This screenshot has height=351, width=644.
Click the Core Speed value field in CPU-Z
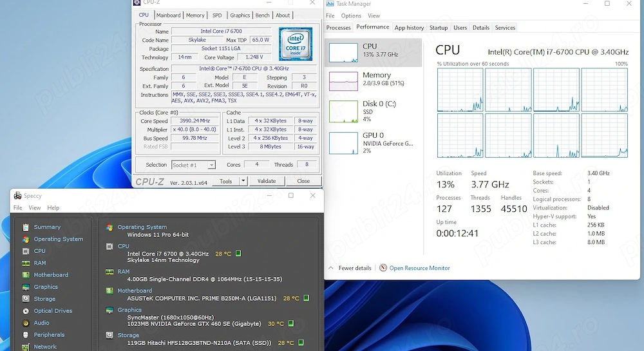point(194,120)
